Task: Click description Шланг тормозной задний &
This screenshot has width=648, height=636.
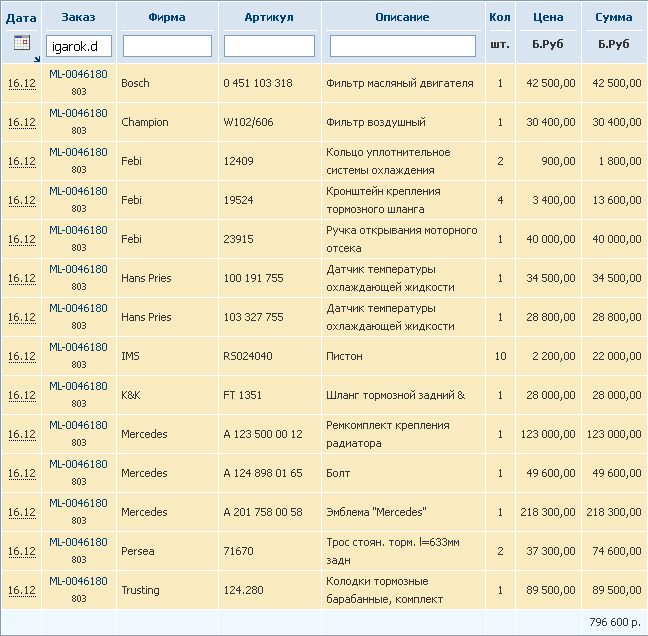Action: pyautogui.click(x=395, y=395)
